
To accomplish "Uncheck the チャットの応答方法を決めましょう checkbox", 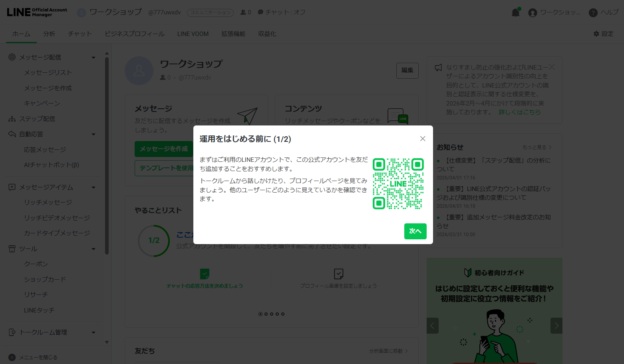I will coord(205,274).
